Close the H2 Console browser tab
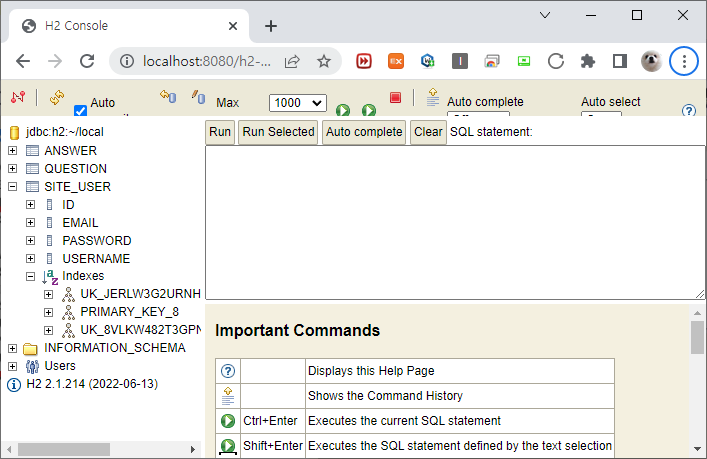Screen dimensions: 707x459 coord(233,26)
